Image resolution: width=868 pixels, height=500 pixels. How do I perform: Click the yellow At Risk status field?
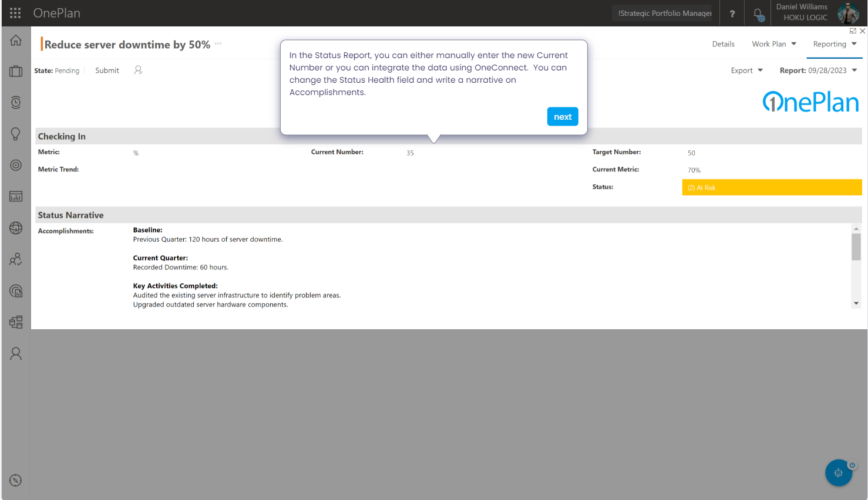pyautogui.click(x=771, y=187)
